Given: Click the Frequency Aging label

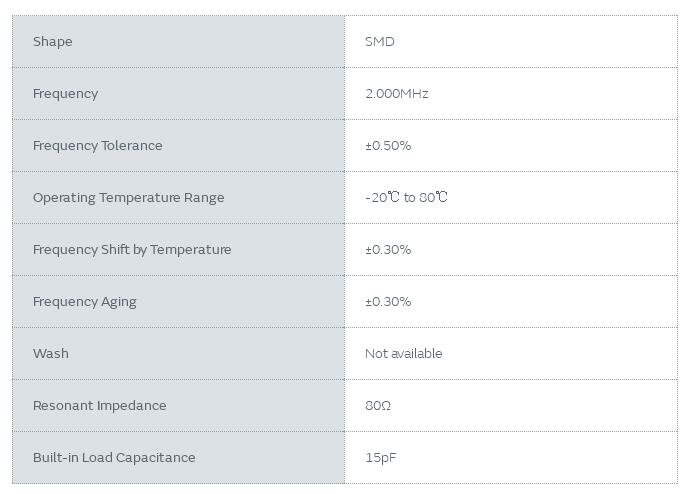Looking at the screenshot, I should point(84,301).
